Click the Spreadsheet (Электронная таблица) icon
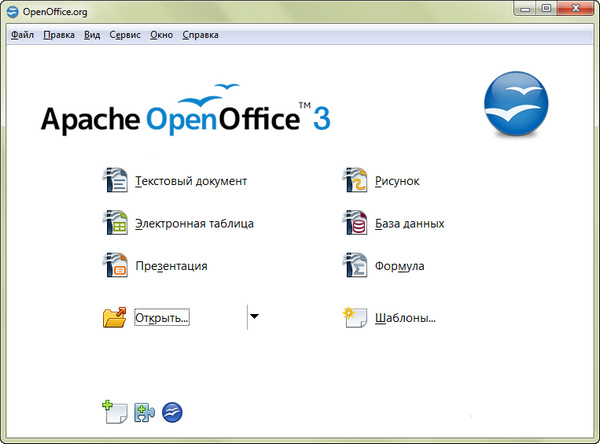Image resolution: width=600 pixels, height=444 pixels. coord(115,222)
